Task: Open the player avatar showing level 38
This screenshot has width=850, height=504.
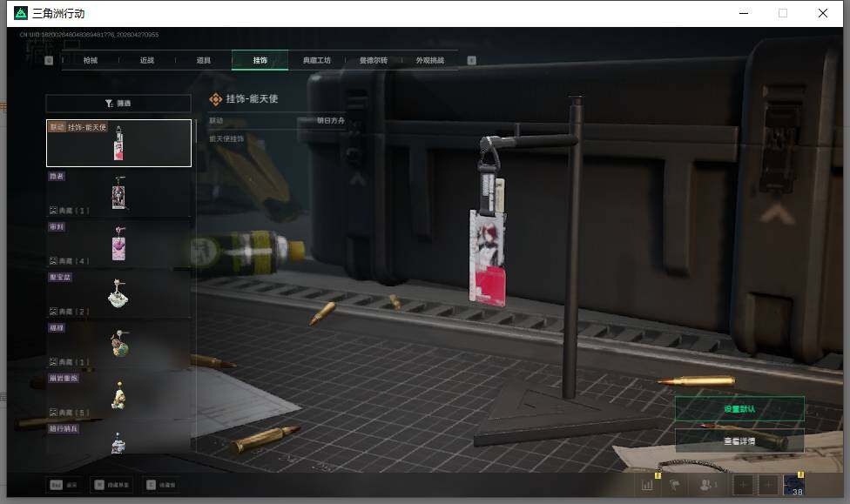Action: pyautogui.click(x=793, y=485)
